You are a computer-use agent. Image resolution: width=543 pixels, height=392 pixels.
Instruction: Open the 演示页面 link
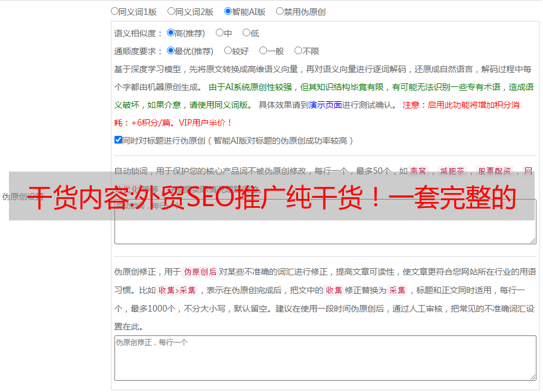click(x=325, y=105)
